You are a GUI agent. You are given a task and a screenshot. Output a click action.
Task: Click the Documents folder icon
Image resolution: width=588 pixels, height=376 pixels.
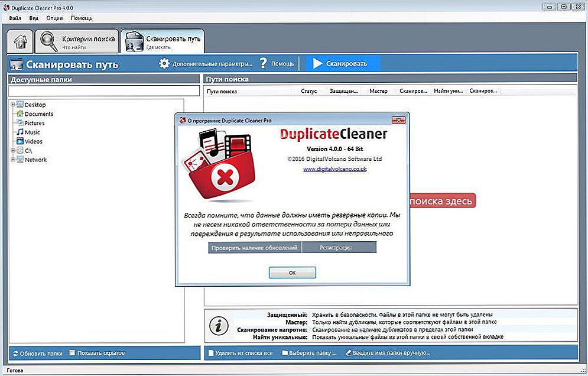tap(20, 114)
